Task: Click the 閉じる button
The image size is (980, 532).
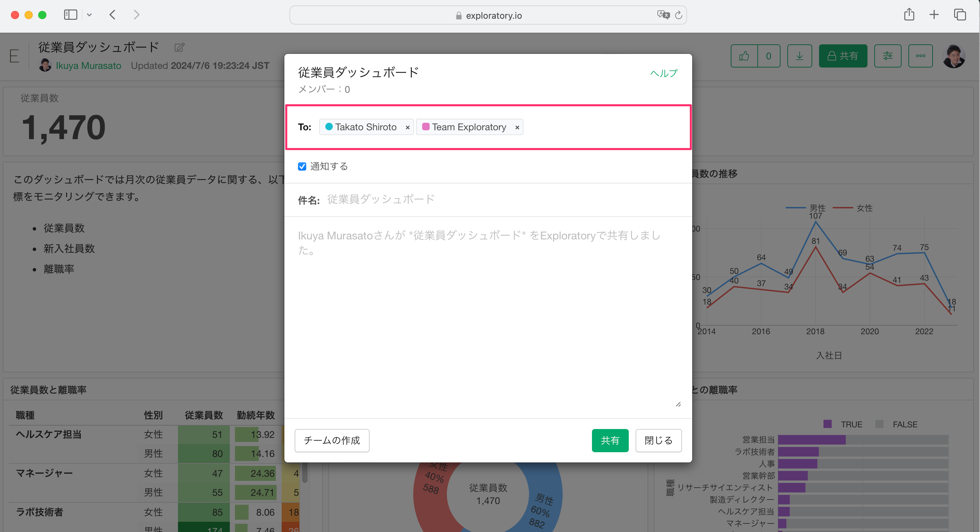Action: 658,440
